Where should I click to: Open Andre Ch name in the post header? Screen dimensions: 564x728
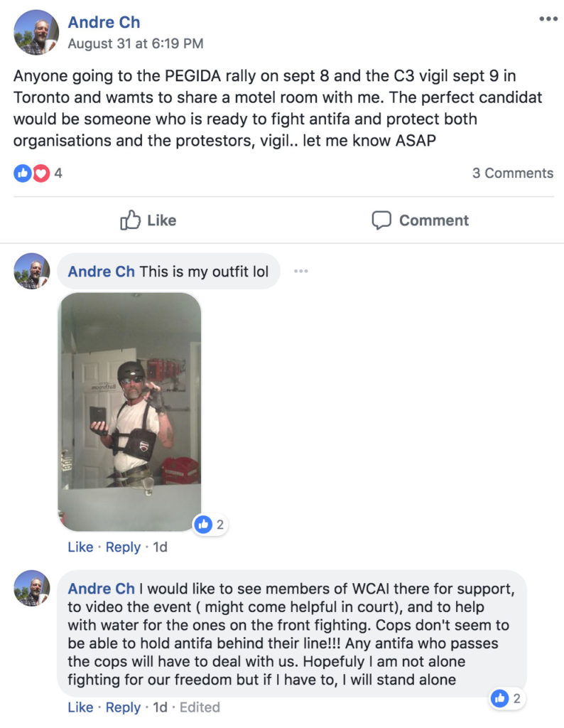104,22
